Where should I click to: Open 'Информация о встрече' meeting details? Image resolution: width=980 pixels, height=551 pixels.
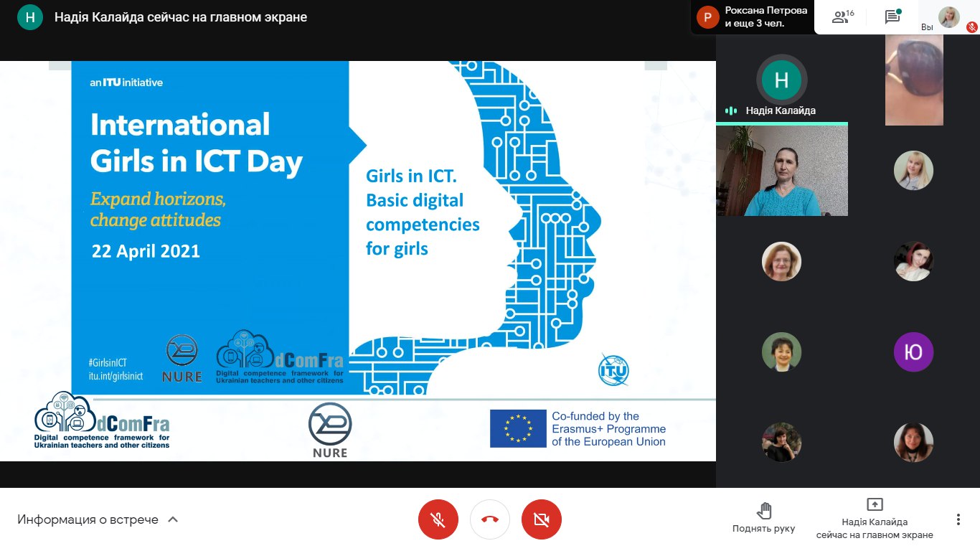pyautogui.click(x=88, y=519)
